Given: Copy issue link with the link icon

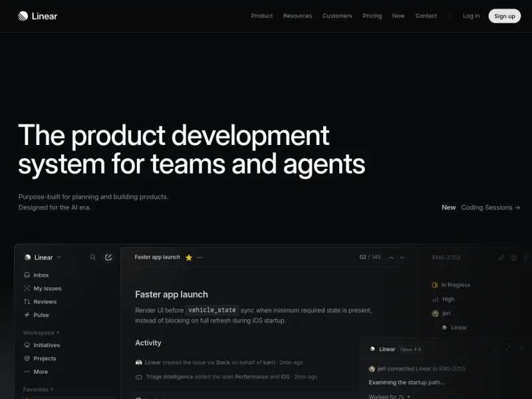Looking at the screenshot, I should (x=501, y=257).
